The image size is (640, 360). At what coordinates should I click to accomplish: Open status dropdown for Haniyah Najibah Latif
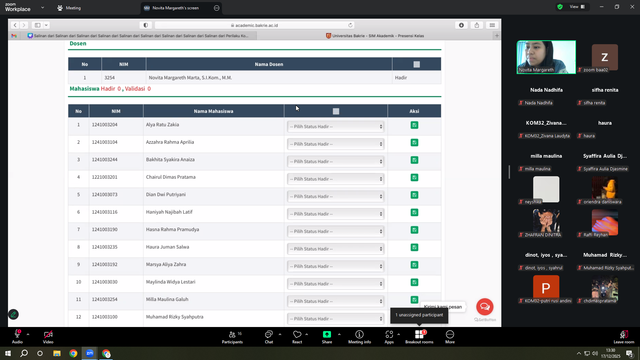coord(336,214)
